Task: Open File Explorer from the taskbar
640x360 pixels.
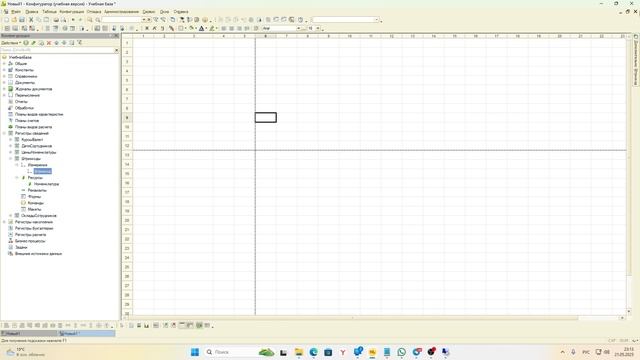Action: (299, 352)
